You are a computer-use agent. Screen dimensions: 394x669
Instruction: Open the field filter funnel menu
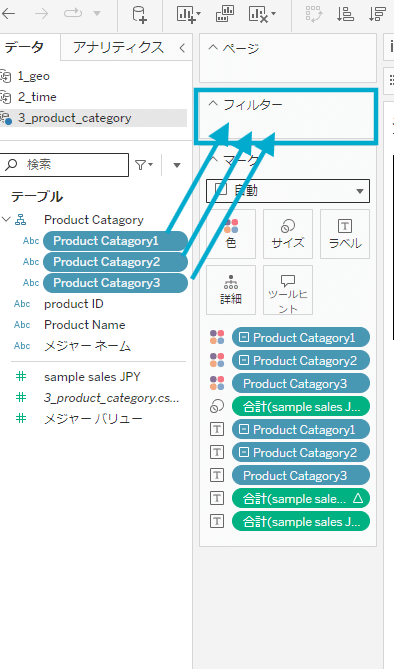pos(143,165)
